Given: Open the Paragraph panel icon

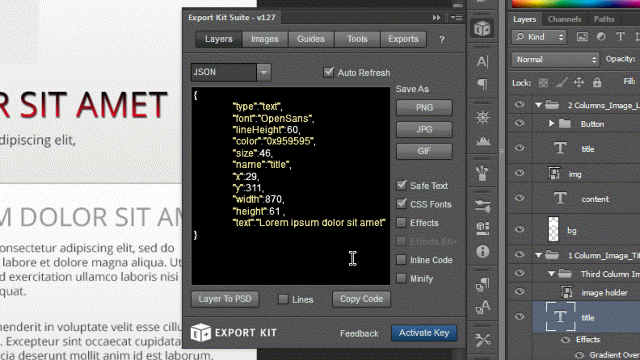Looking at the screenshot, I should (x=482, y=84).
